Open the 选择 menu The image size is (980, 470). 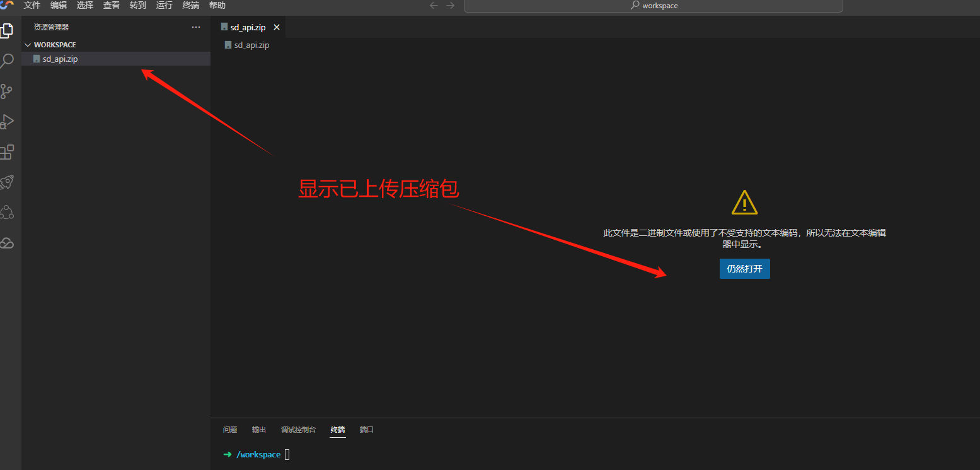click(85, 5)
